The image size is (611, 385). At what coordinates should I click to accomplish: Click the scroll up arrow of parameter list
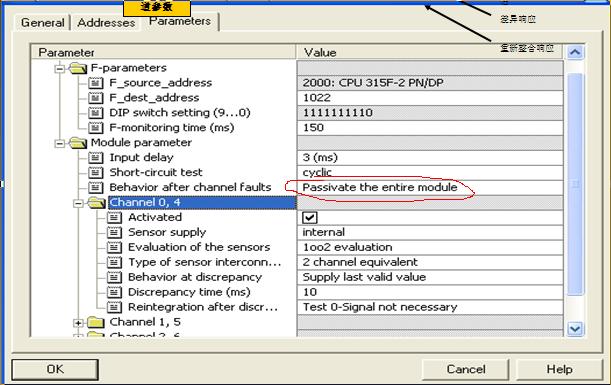(x=575, y=52)
